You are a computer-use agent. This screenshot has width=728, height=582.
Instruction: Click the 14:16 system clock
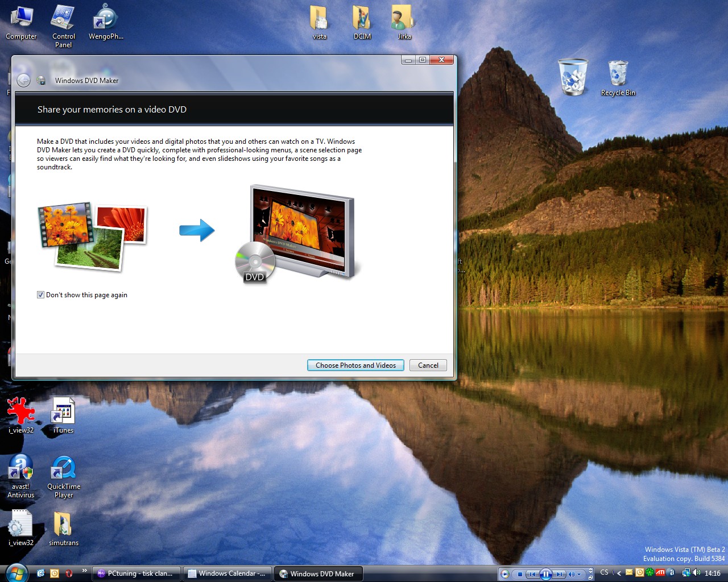click(713, 573)
